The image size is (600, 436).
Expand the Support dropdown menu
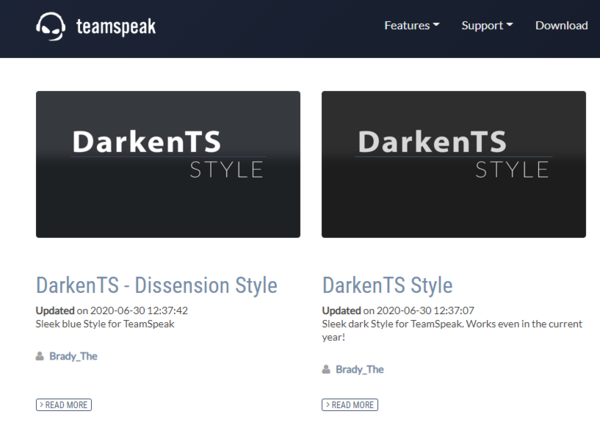click(487, 26)
